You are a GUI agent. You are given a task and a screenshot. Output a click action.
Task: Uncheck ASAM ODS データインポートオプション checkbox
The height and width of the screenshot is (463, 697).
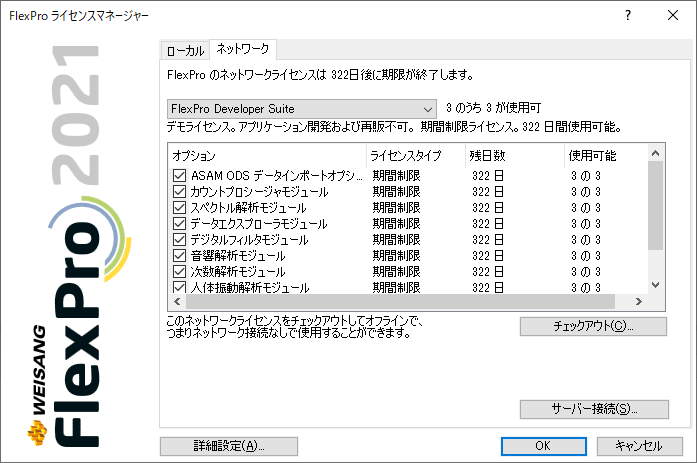click(180, 176)
